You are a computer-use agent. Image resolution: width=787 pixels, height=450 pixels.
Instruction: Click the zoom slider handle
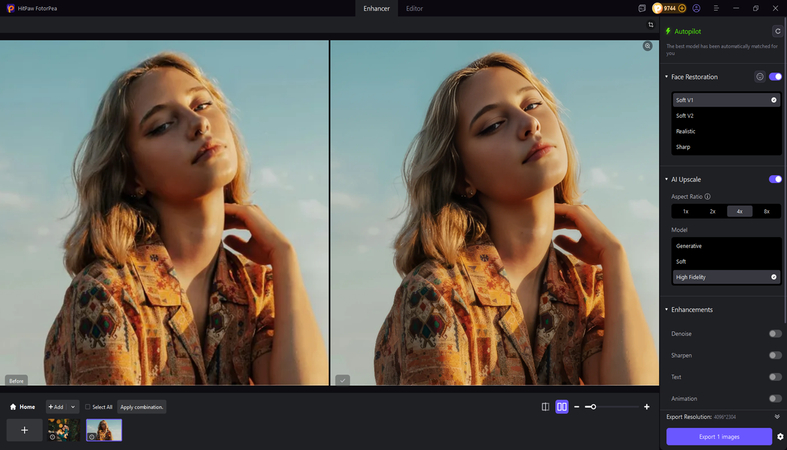(x=592, y=407)
